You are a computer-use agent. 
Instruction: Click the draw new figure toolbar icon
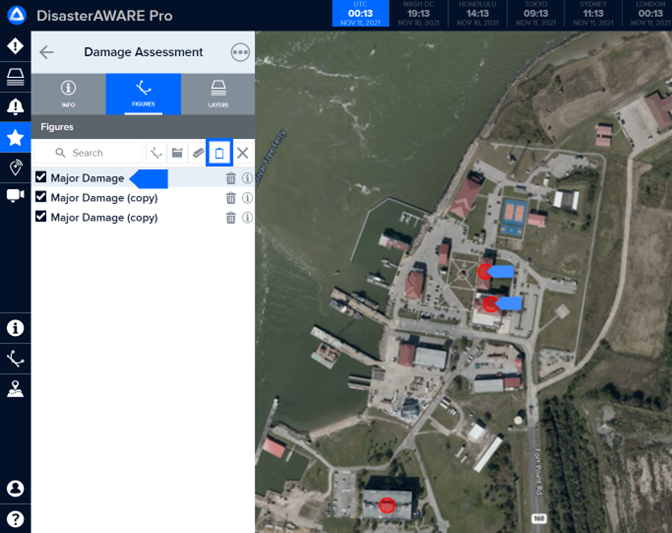tap(156, 153)
